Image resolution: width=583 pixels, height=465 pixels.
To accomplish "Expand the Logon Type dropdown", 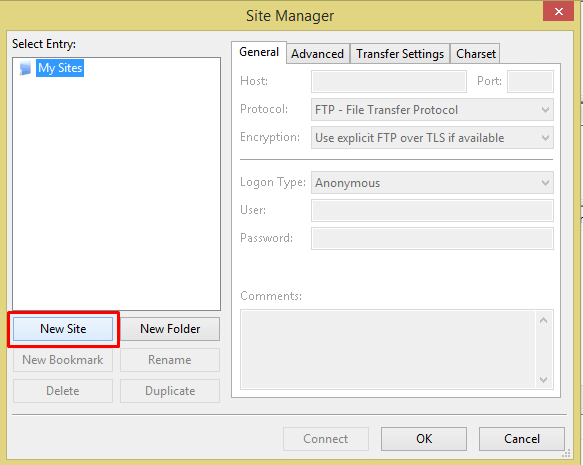I will pos(432,183).
